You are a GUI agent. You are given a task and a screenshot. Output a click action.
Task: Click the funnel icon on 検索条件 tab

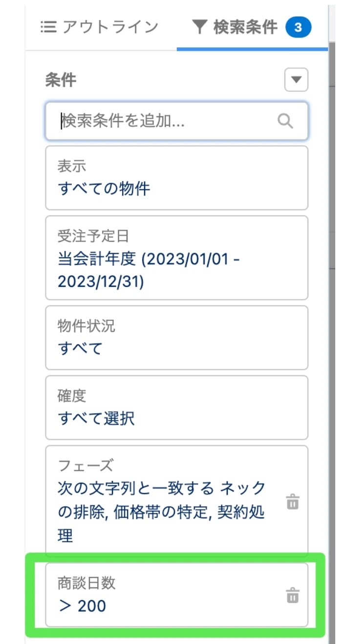[x=199, y=27]
